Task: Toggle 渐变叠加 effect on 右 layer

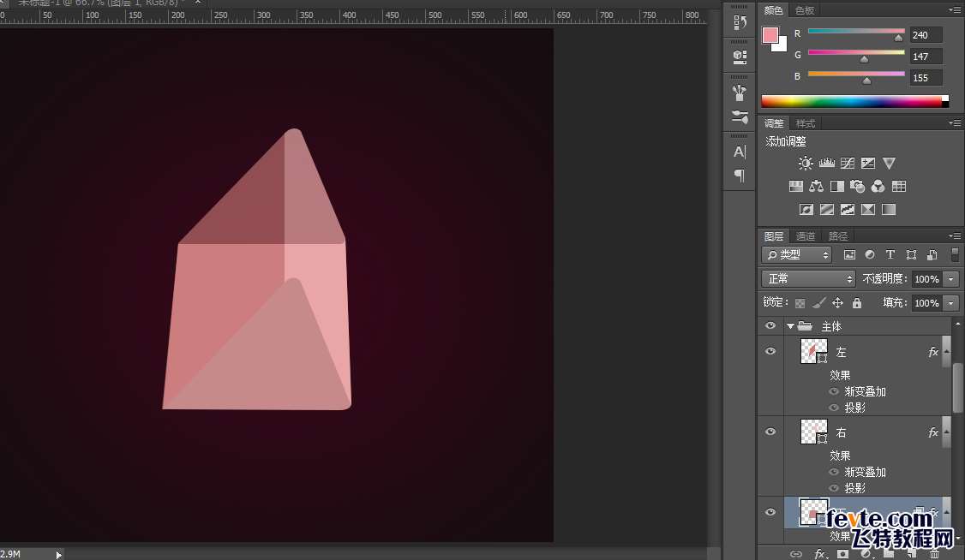Action: (834, 472)
